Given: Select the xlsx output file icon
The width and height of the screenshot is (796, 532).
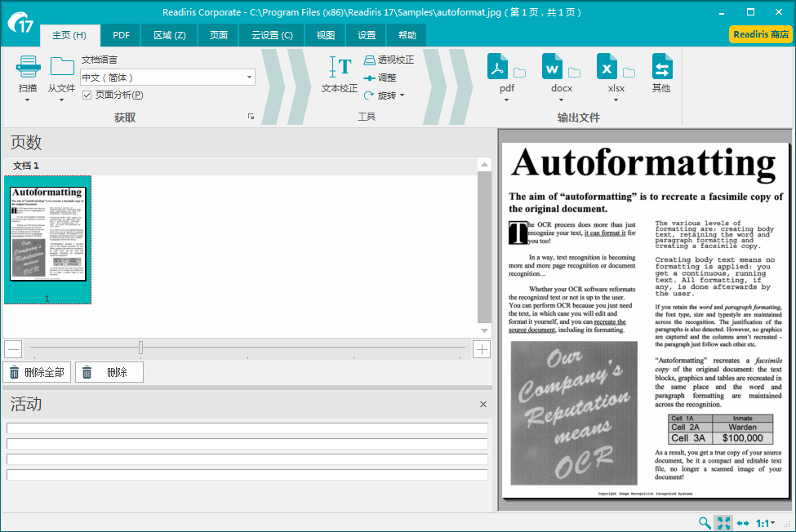Looking at the screenshot, I should tap(607, 67).
